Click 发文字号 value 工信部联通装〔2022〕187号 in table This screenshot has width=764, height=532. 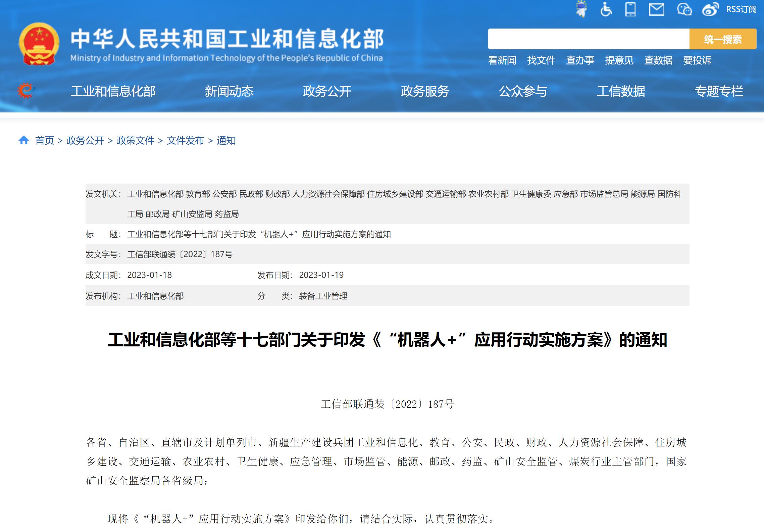point(180,254)
